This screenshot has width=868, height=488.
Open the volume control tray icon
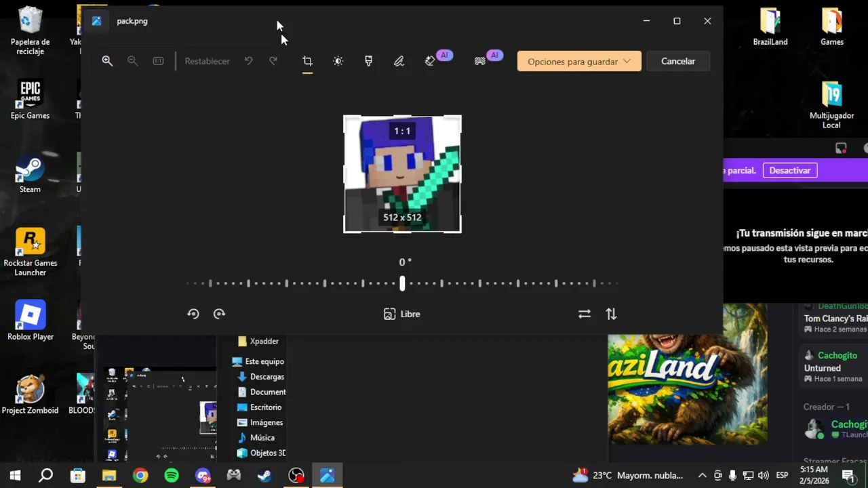pos(764,475)
